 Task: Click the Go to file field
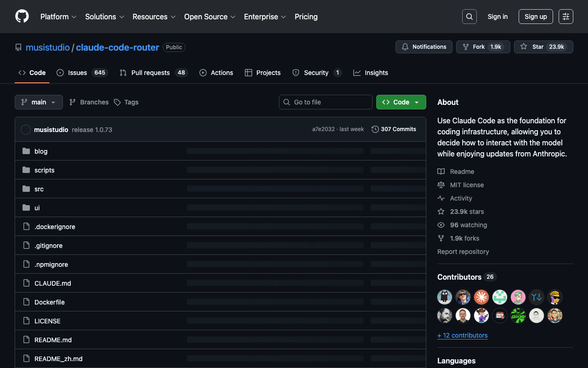click(325, 102)
